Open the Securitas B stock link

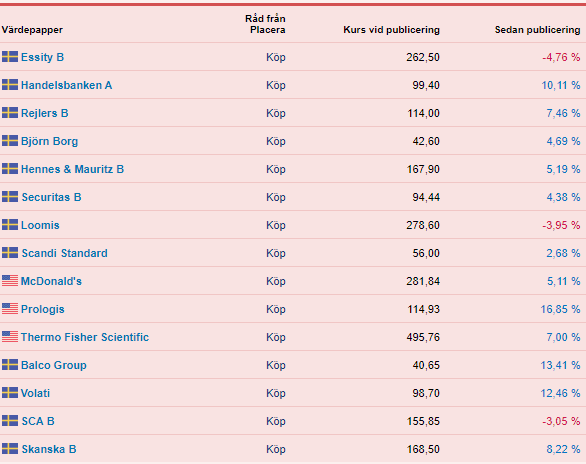pyautogui.click(x=52, y=197)
